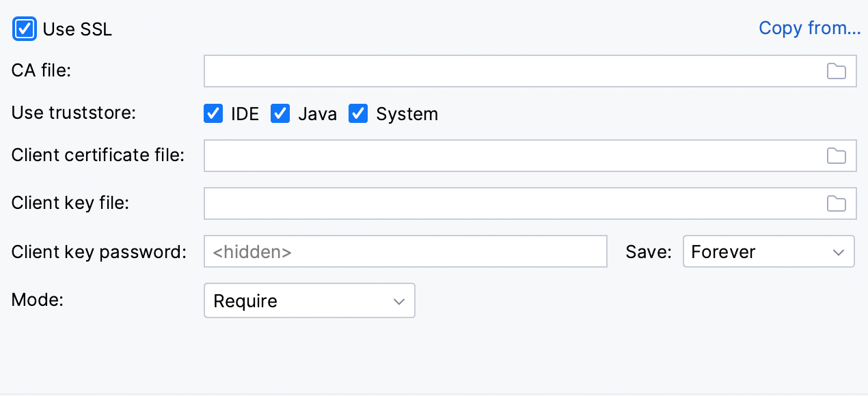868x396 pixels.
Task: Disable the IDE truststore checkbox
Action: 214,113
